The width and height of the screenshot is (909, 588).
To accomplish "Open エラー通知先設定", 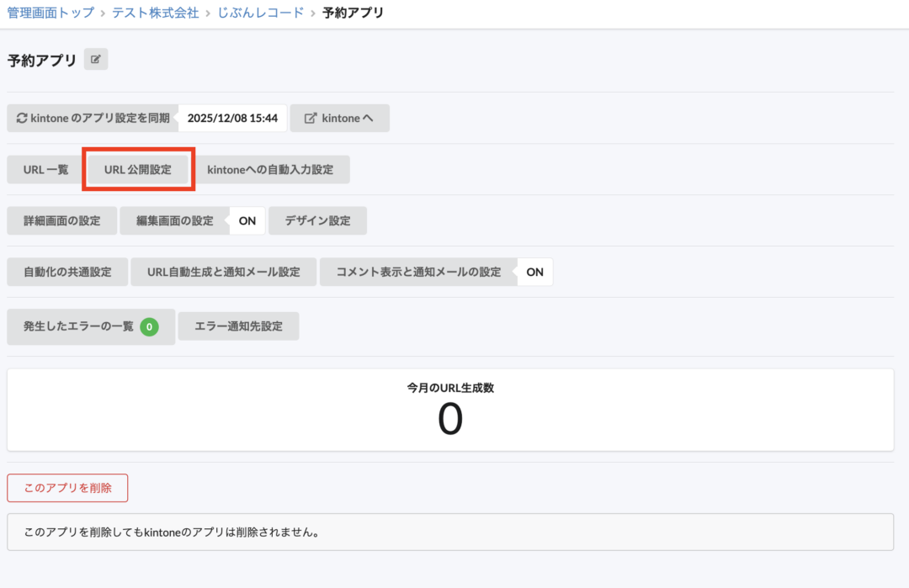I will click(x=238, y=326).
